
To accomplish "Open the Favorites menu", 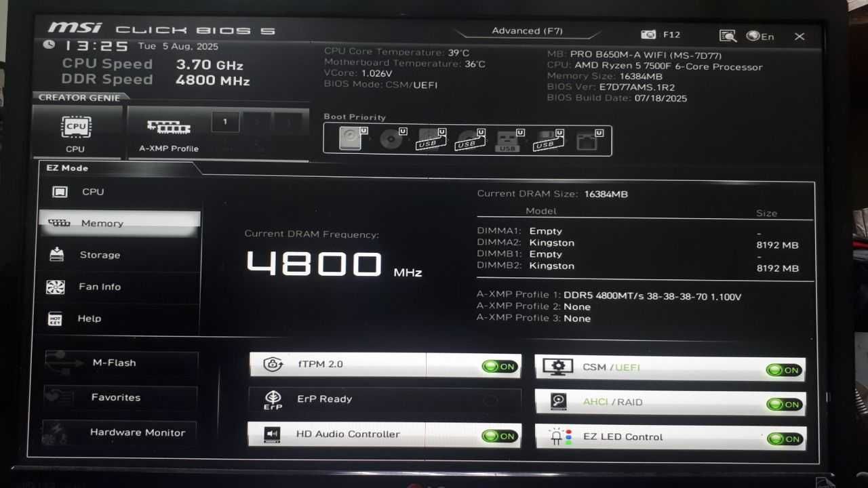I will [x=121, y=398].
